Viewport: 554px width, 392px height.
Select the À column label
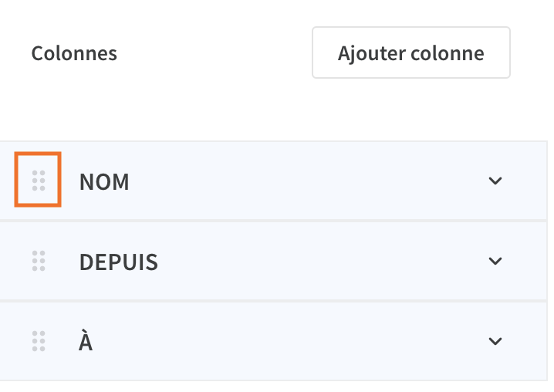[x=86, y=340]
